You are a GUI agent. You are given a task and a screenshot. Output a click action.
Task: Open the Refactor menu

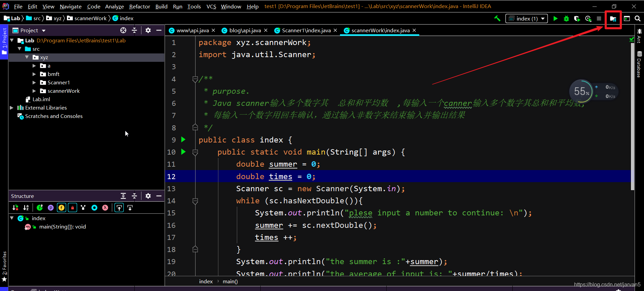point(139,6)
